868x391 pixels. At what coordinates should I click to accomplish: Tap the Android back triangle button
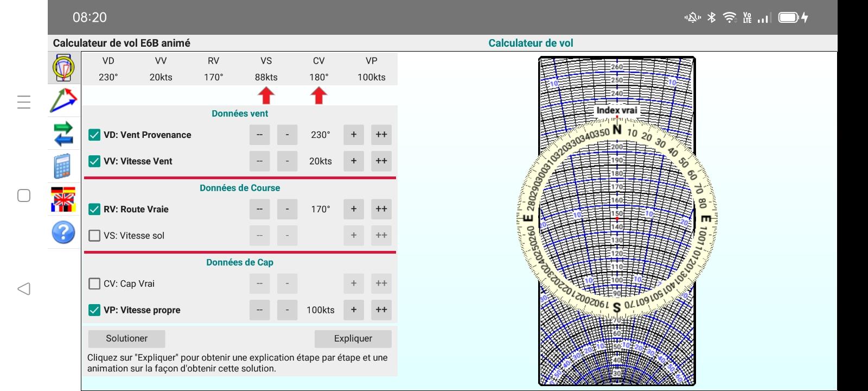(24, 289)
